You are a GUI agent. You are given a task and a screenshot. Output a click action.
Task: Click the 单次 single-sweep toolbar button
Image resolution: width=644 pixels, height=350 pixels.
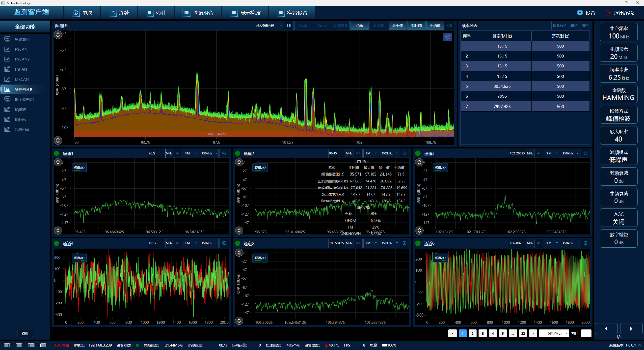[x=82, y=13]
